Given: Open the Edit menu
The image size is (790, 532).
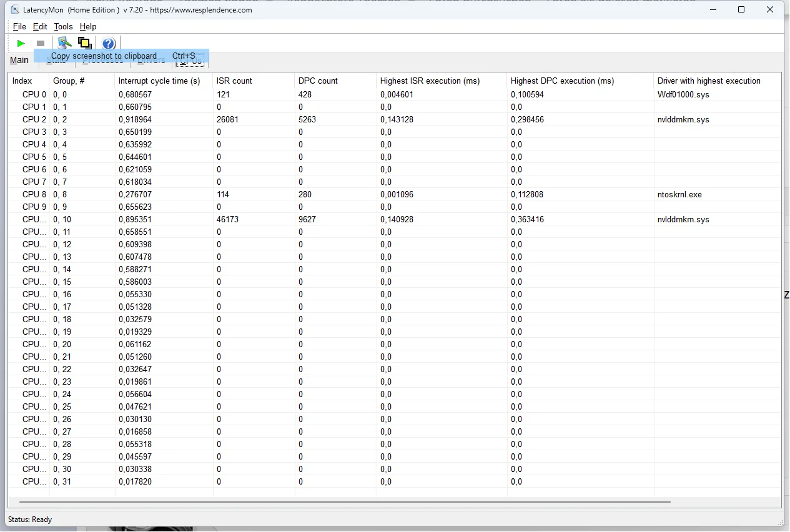Looking at the screenshot, I should (x=40, y=27).
